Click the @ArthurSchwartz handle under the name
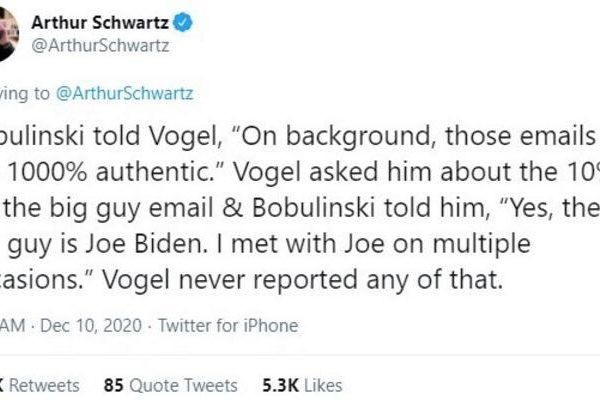Viewport: 600px width, 400px height. point(109,45)
